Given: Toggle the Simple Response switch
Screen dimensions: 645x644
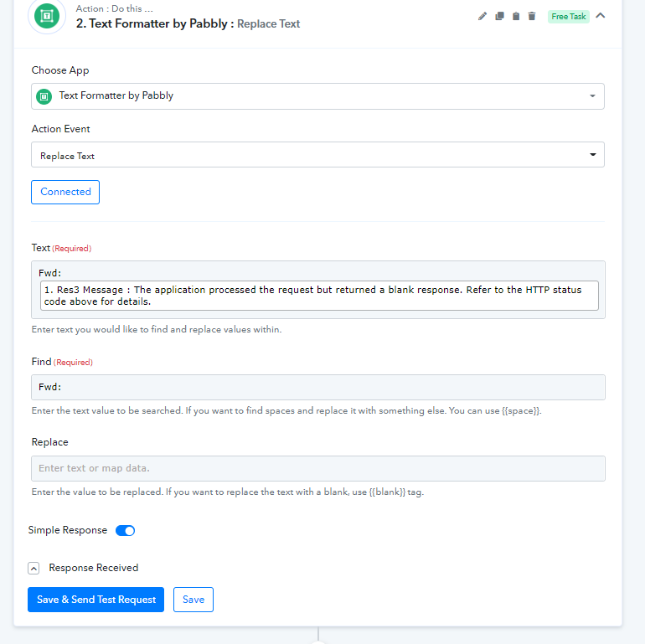Looking at the screenshot, I should click(125, 530).
